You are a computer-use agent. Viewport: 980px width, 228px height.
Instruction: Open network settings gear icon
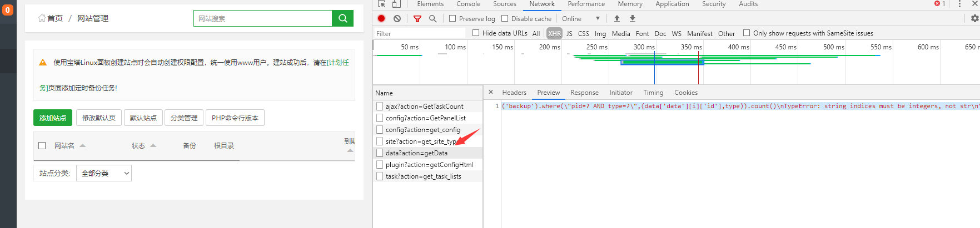click(974, 18)
